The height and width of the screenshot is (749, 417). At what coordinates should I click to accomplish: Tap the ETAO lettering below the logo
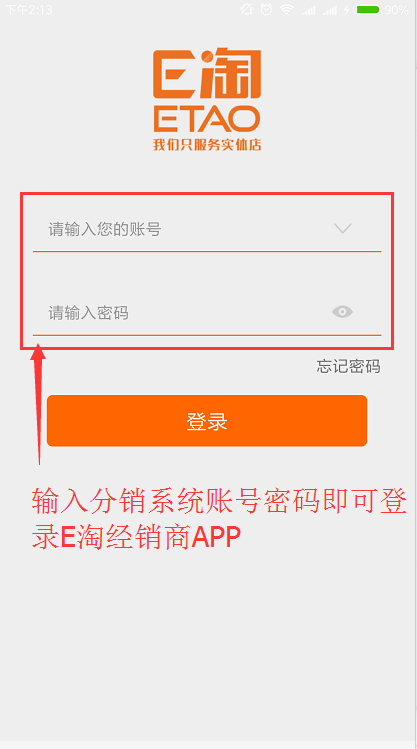[207, 119]
